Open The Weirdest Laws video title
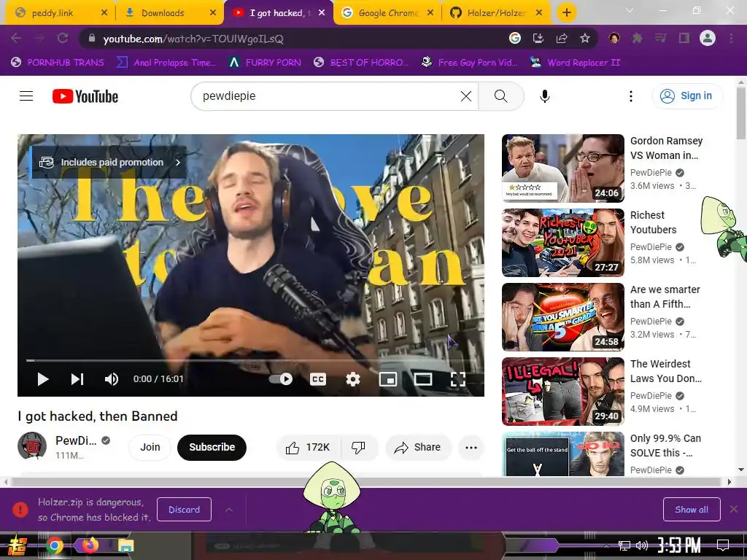This screenshot has height=560, width=747. pos(665,371)
